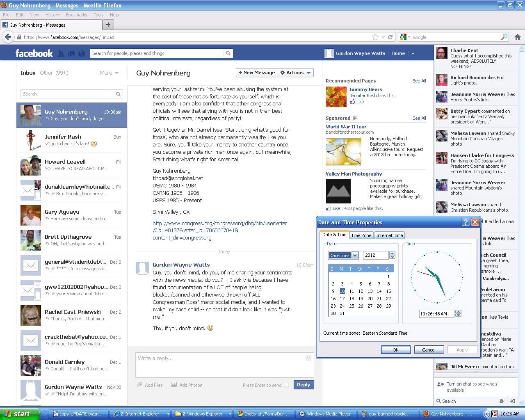Click the Turn on chat link
The width and height of the screenshot is (525, 420).
click(459, 384)
